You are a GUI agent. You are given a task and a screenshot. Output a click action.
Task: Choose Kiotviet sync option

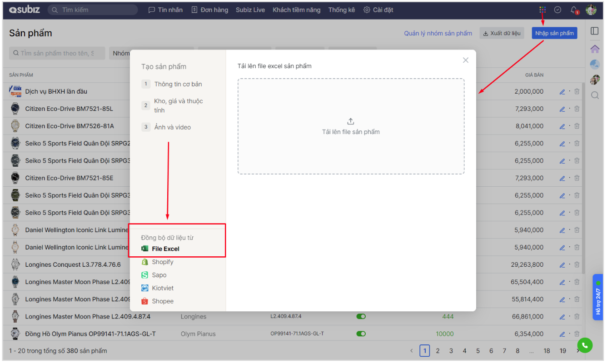tap(162, 288)
